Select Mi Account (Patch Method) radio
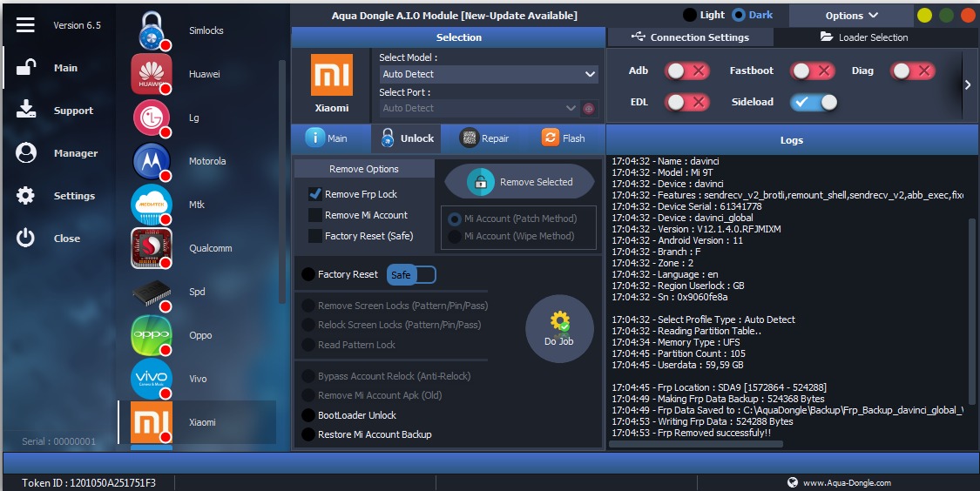The height and width of the screenshot is (491, 980). coord(455,219)
